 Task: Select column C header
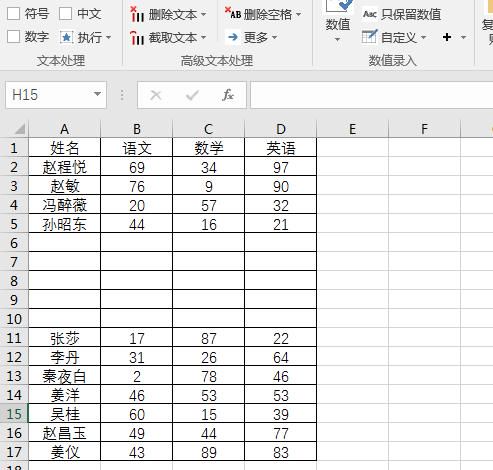[209, 129]
